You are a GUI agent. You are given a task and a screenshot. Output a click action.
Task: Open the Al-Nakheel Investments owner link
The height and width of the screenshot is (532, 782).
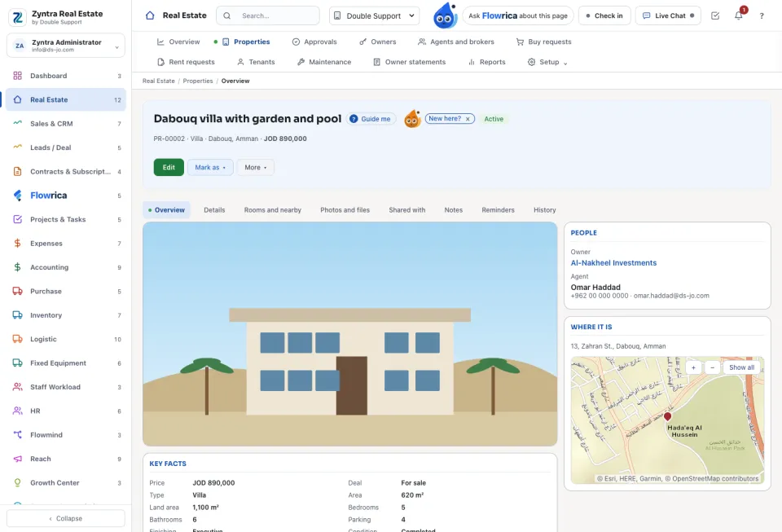(613, 263)
